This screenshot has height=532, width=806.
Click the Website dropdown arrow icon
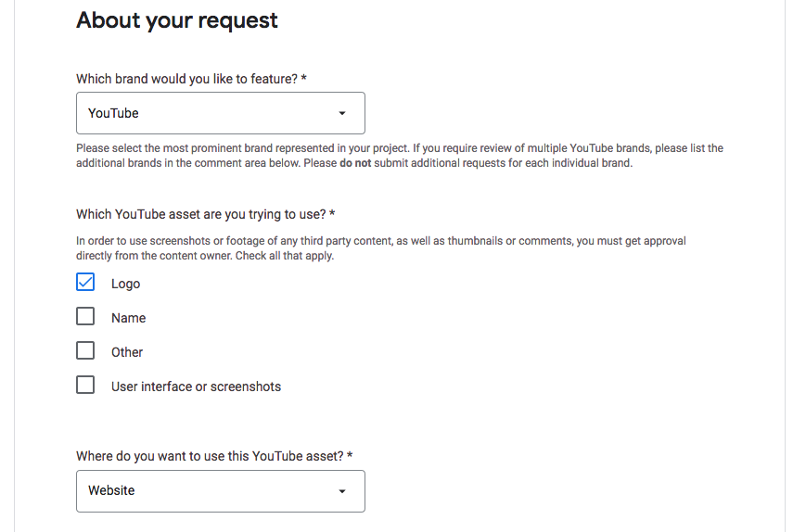[342, 491]
